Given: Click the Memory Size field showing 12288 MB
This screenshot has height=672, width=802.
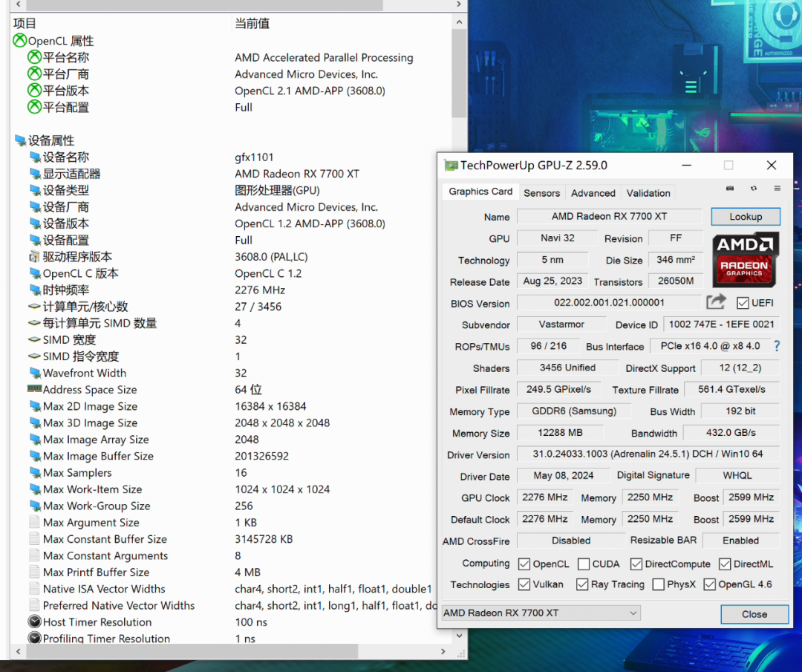Looking at the screenshot, I should click(x=560, y=433).
